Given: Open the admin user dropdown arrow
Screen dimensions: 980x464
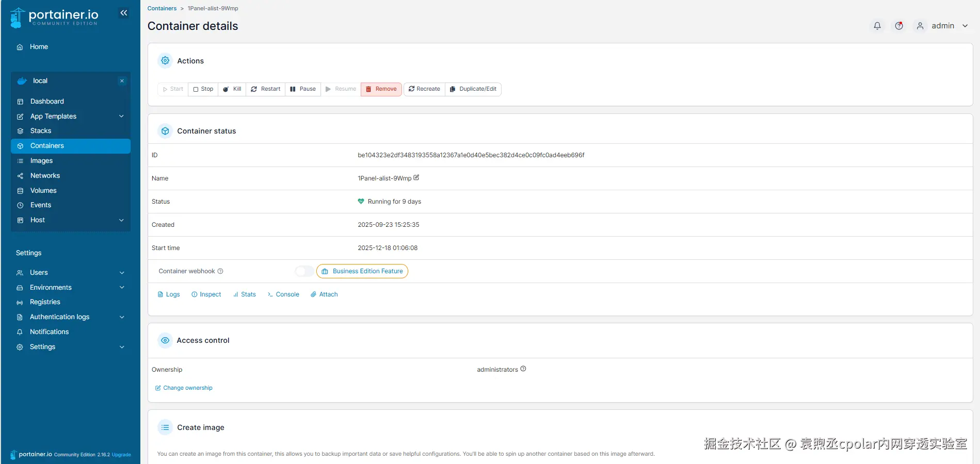Looking at the screenshot, I should coord(965,26).
